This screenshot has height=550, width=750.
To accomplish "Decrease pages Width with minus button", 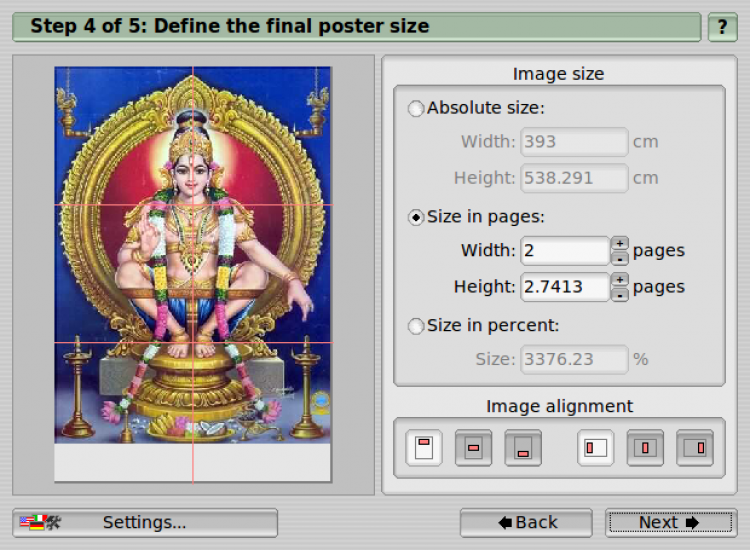I will pos(619,258).
